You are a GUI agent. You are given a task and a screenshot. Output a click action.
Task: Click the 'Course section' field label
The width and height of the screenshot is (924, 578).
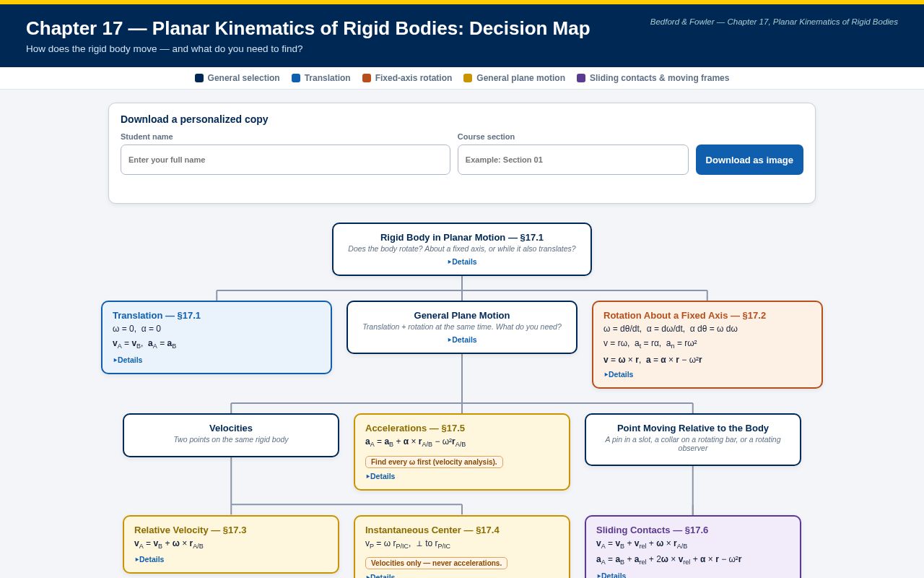487,137
